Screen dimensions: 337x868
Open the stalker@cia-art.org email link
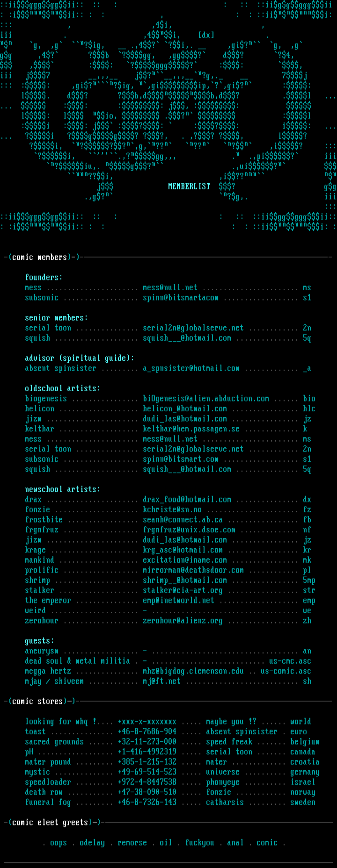[x=183, y=590]
